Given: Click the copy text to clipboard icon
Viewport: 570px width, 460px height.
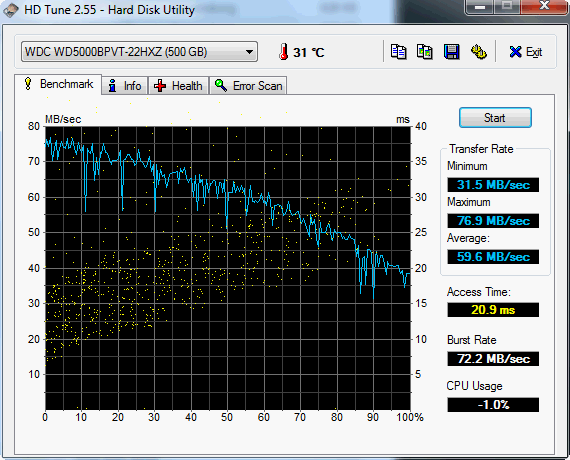Looking at the screenshot, I should (398, 52).
